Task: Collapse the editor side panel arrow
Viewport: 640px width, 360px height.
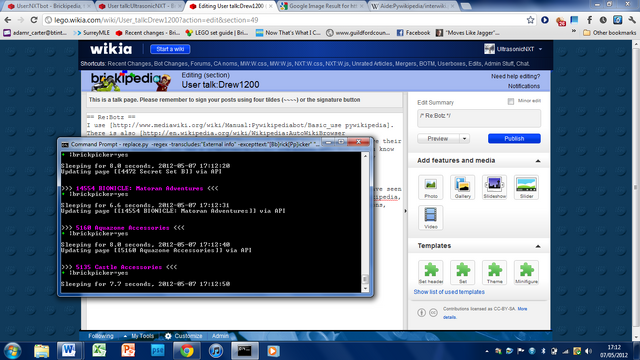Action: pos(405,211)
